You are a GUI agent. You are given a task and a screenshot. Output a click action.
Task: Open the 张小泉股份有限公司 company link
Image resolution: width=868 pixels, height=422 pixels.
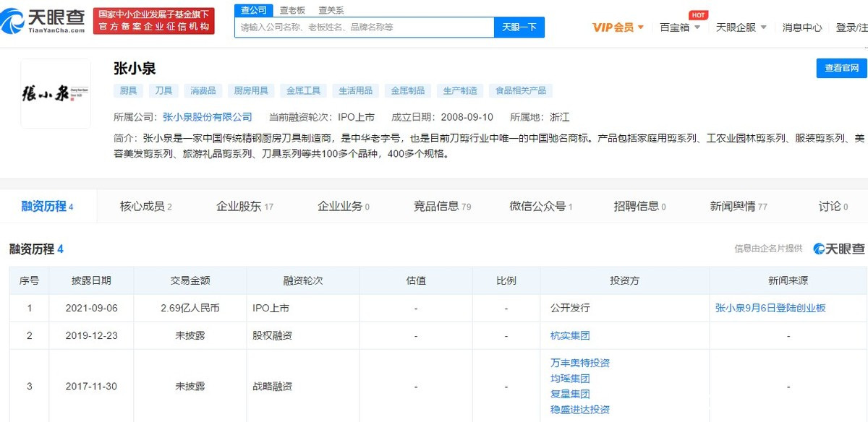(208, 116)
